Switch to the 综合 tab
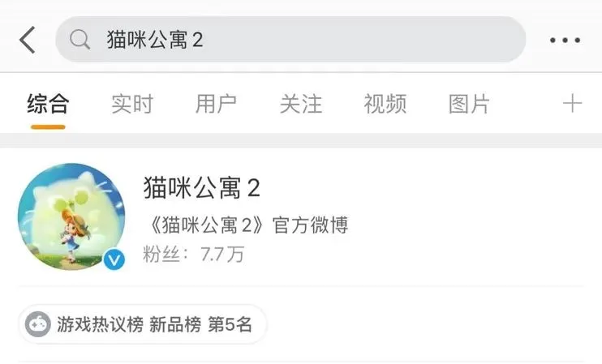This screenshot has height=364, width=602. 48,104
